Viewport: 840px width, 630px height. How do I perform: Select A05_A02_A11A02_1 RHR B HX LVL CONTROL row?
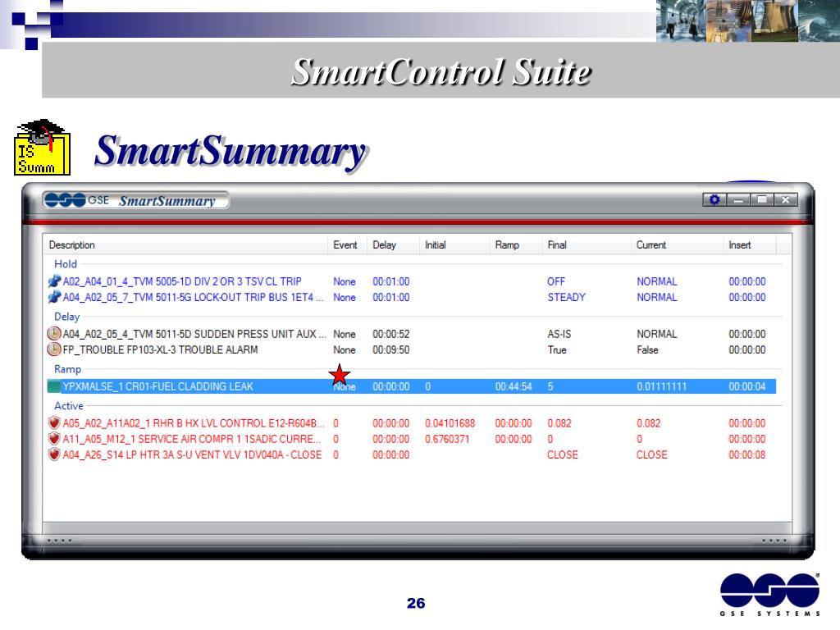pyautogui.click(x=412, y=422)
